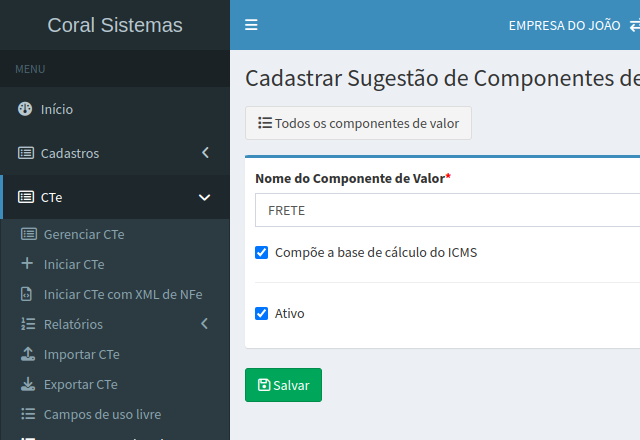
Task: Click the Gerenciar CTe icon
Action: (x=27, y=234)
